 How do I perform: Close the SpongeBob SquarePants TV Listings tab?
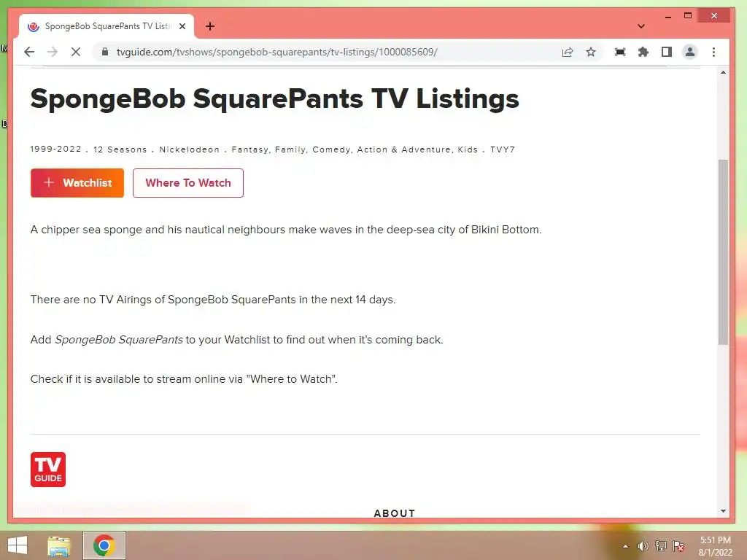pyautogui.click(x=182, y=26)
